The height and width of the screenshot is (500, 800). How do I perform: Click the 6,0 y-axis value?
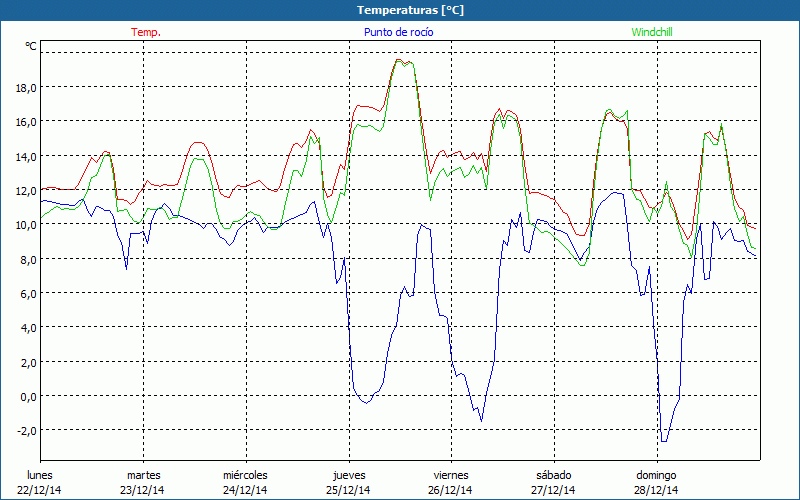click(25, 293)
